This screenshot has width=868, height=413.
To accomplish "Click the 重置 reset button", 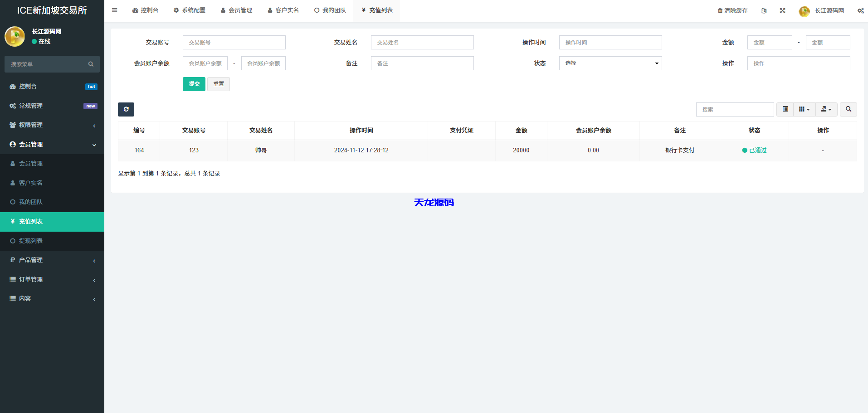I will (x=218, y=84).
